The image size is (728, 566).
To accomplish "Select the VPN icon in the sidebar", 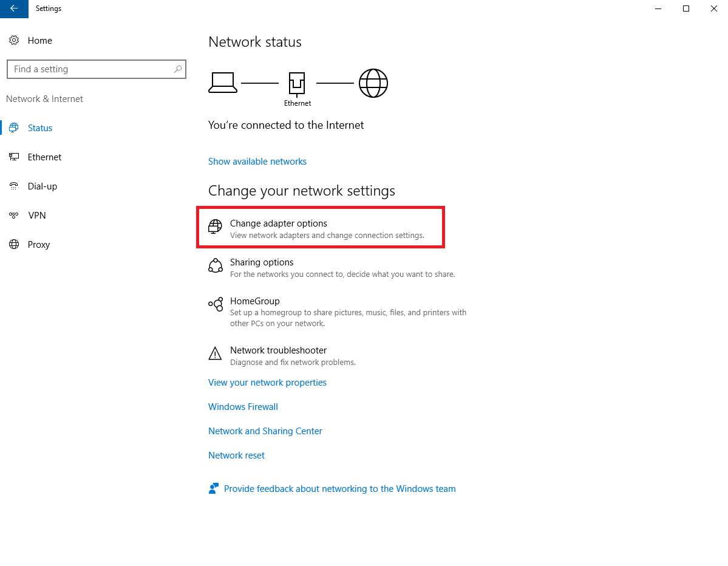I will pyautogui.click(x=13, y=215).
